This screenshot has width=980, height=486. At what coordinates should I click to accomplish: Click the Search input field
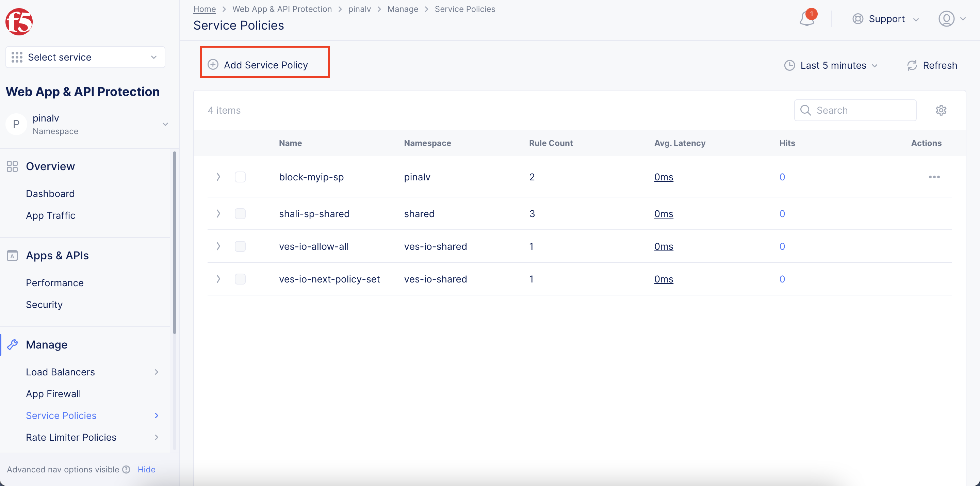[x=856, y=110]
